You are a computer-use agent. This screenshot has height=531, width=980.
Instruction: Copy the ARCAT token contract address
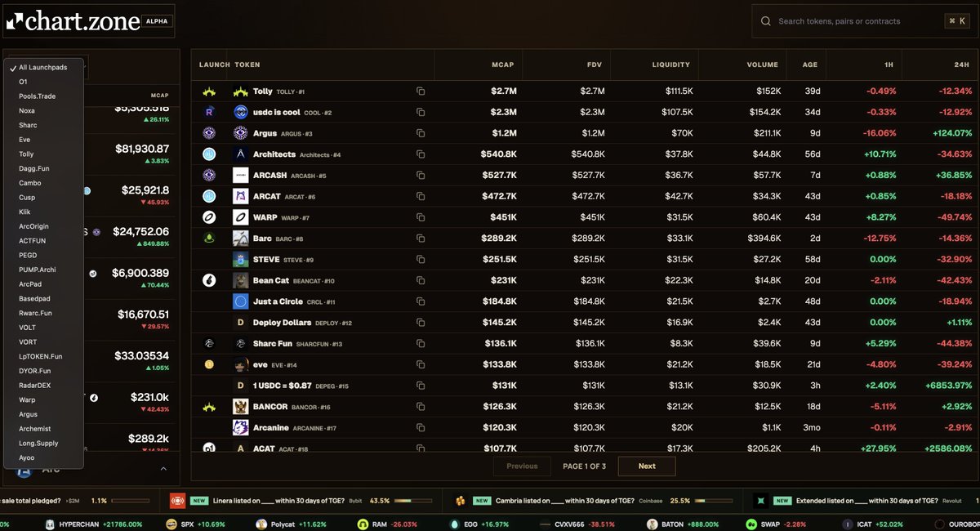421,196
